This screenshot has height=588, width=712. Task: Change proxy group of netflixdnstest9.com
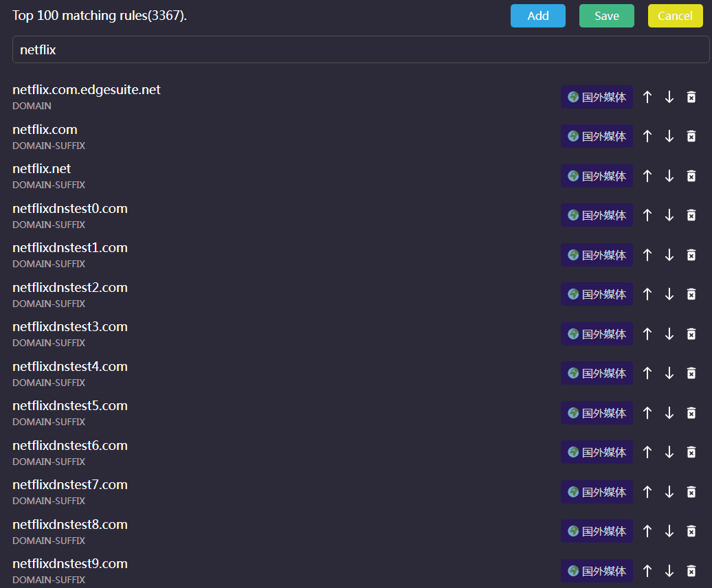tap(597, 571)
